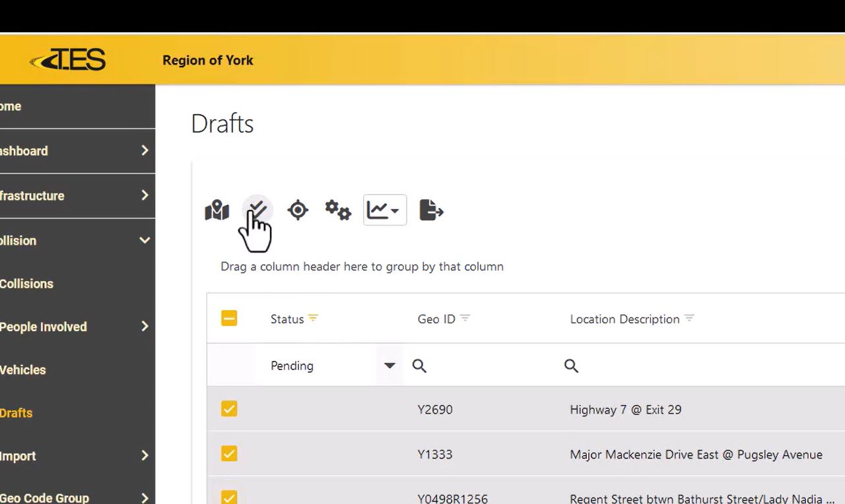Click the map view icon in toolbar
The height and width of the screenshot is (504, 845).
point(217,210)
